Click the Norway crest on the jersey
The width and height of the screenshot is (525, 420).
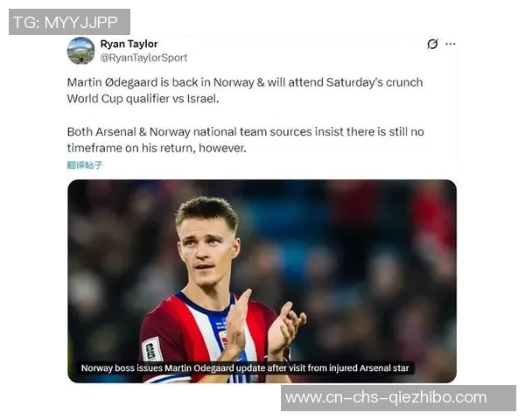223,338
